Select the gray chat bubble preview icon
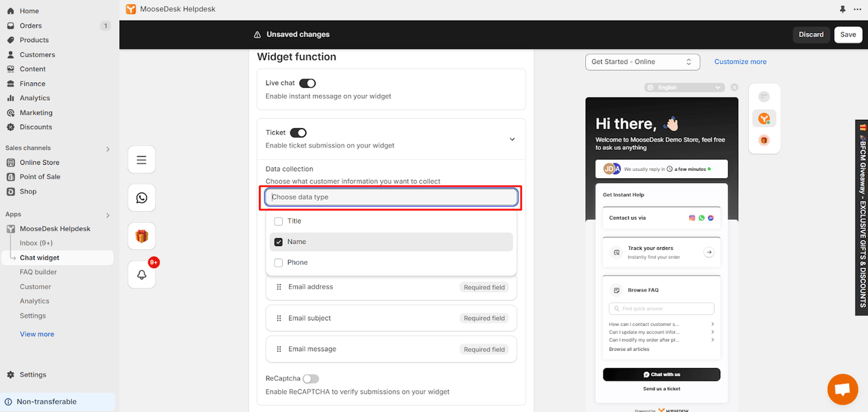 (764, 97)
